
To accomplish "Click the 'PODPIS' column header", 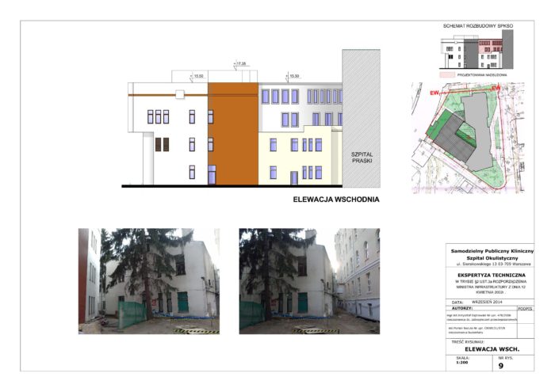I will pyautogui.click(x=525, y=309).
